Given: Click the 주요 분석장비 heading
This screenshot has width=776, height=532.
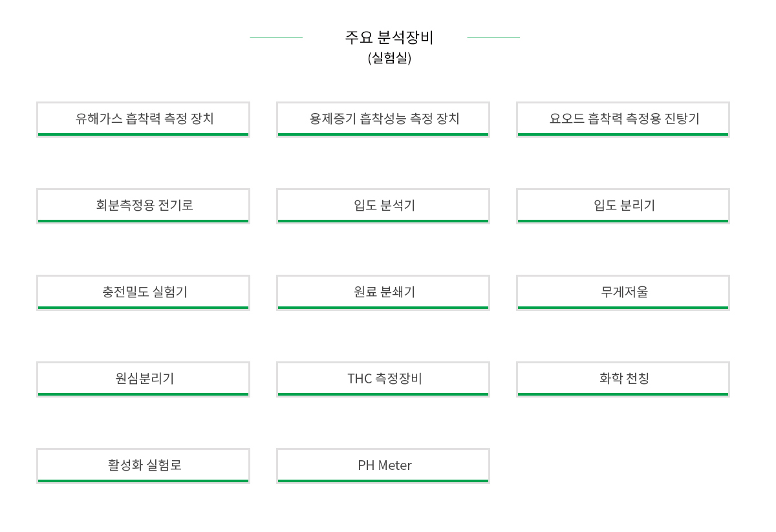Looking at the screenshot, I should click(389, 37).
